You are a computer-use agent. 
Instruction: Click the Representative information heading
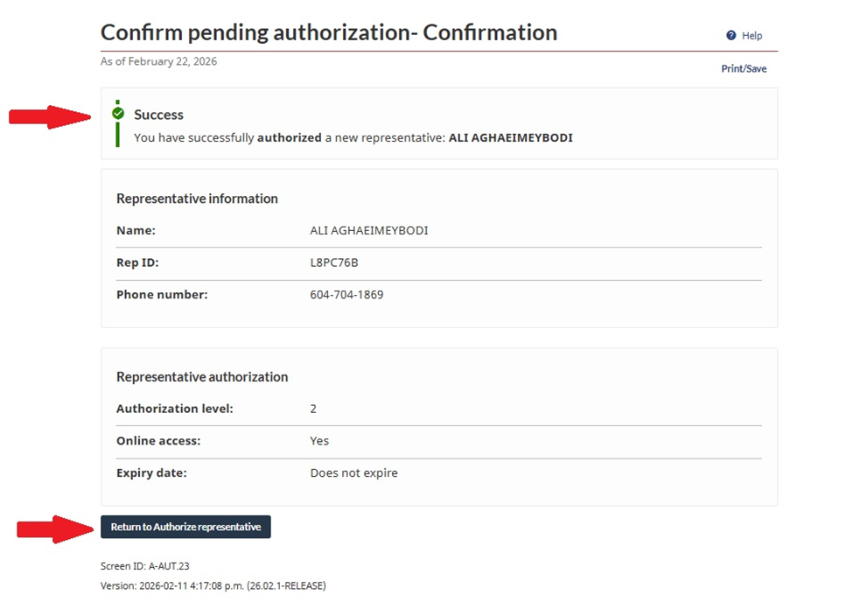(197, 199)
